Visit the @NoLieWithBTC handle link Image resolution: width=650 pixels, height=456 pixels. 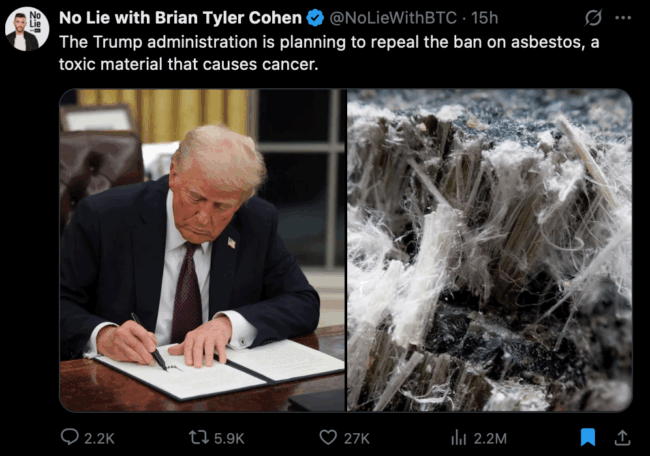pos(393,18)
